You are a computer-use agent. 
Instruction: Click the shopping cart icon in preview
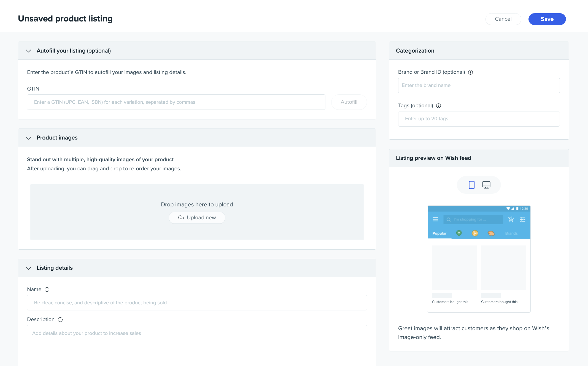point(511,220)
